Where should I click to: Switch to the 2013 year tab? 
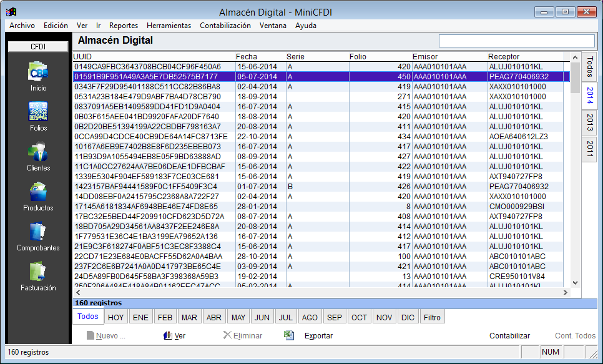coord(589,122)
